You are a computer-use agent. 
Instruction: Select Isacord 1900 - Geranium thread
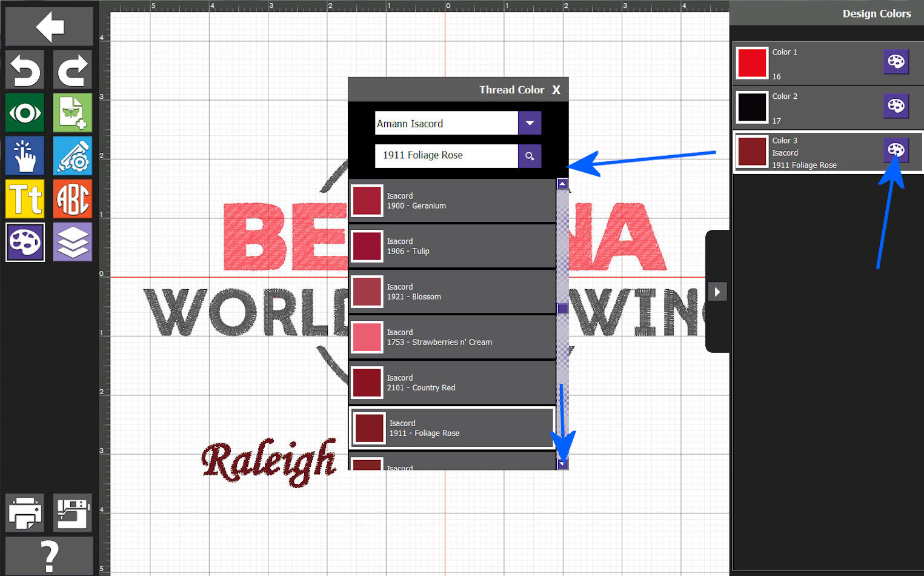tap(452, 201)
